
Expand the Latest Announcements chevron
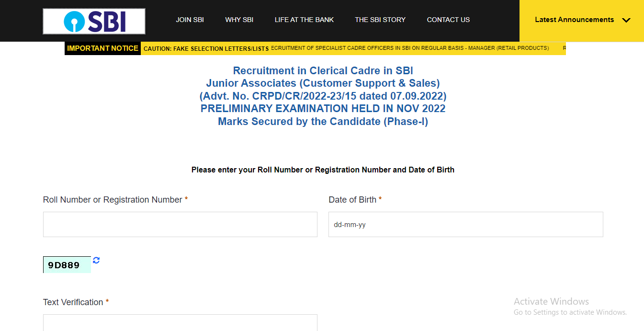point(626,20)
